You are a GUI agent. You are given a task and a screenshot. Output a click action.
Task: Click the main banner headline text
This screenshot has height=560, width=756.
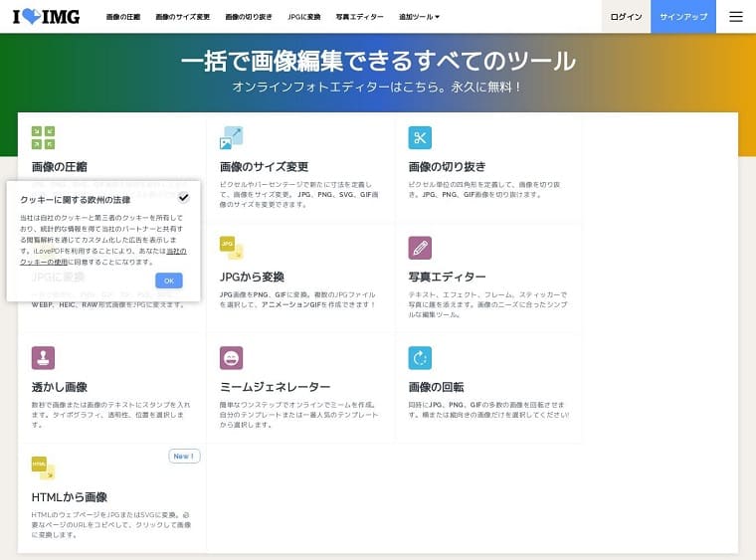pos(378,61)
